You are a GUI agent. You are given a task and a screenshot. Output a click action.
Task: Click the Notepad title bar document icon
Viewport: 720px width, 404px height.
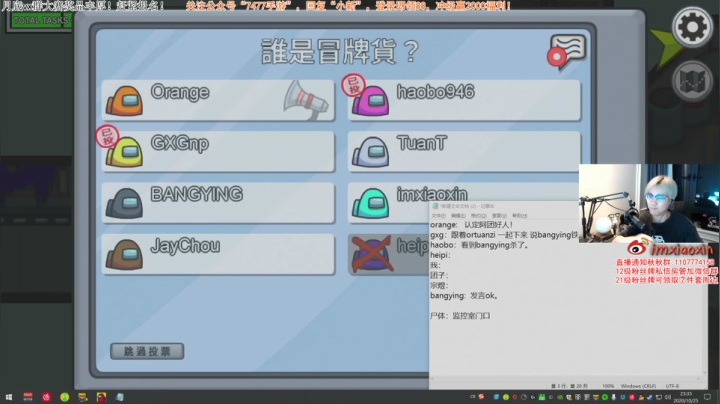(x=435, y=206)
